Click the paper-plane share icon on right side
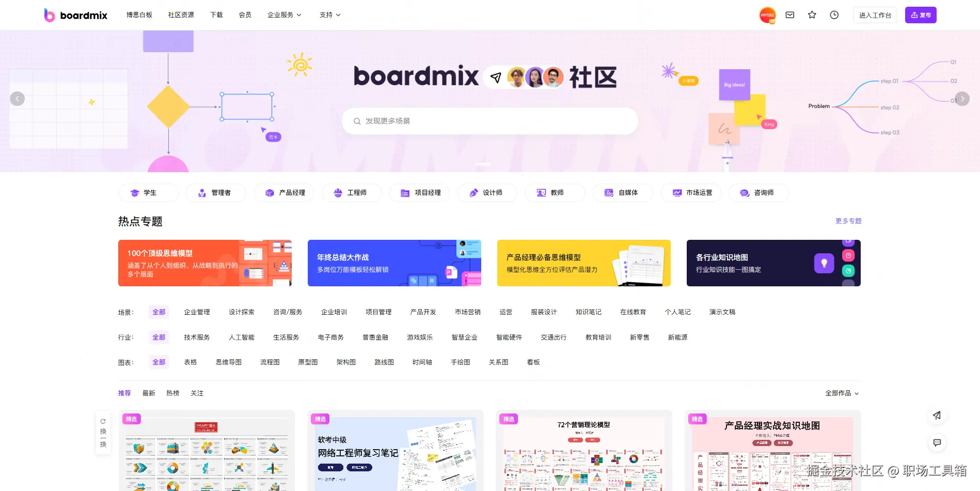The width and height of the screenshot is (980, 491). click(x=937, y=416)
